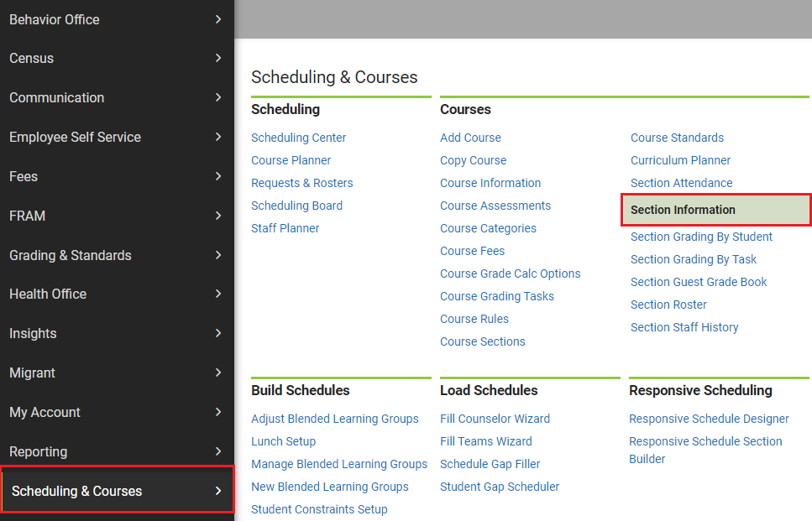Open Section Grading By Task
Viewport: 812px width, 521px height.
click(694, 260)
